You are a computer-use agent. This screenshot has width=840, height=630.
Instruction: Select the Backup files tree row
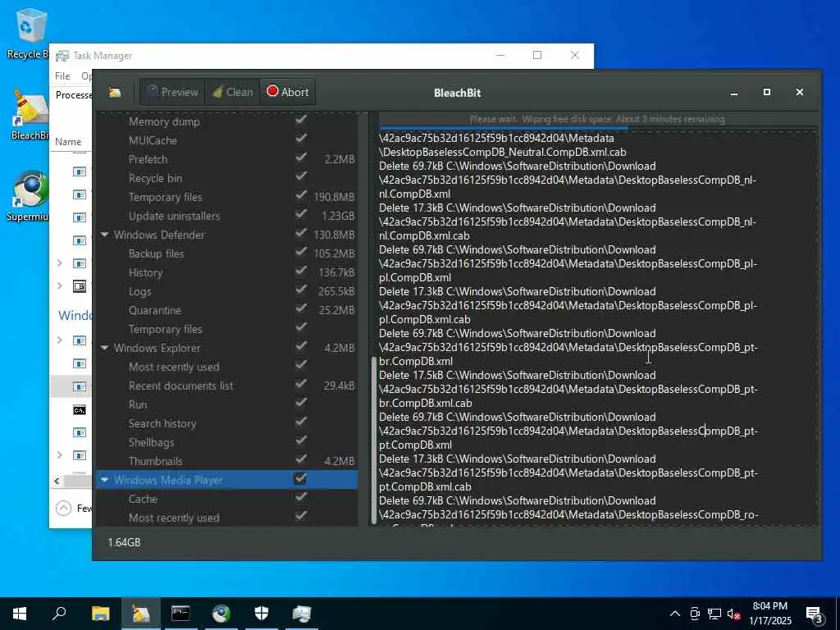[226, 253]
